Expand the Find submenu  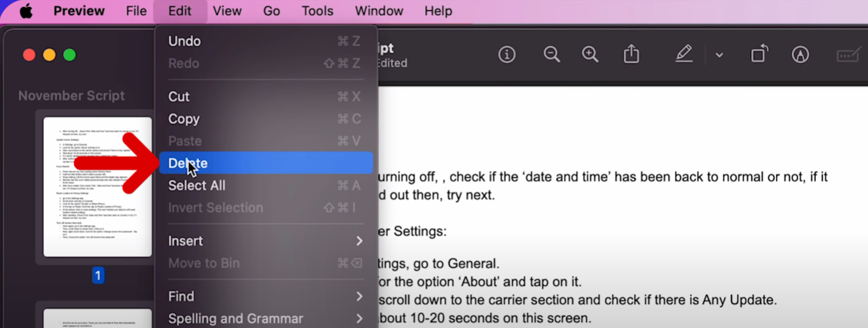(266, 296)
